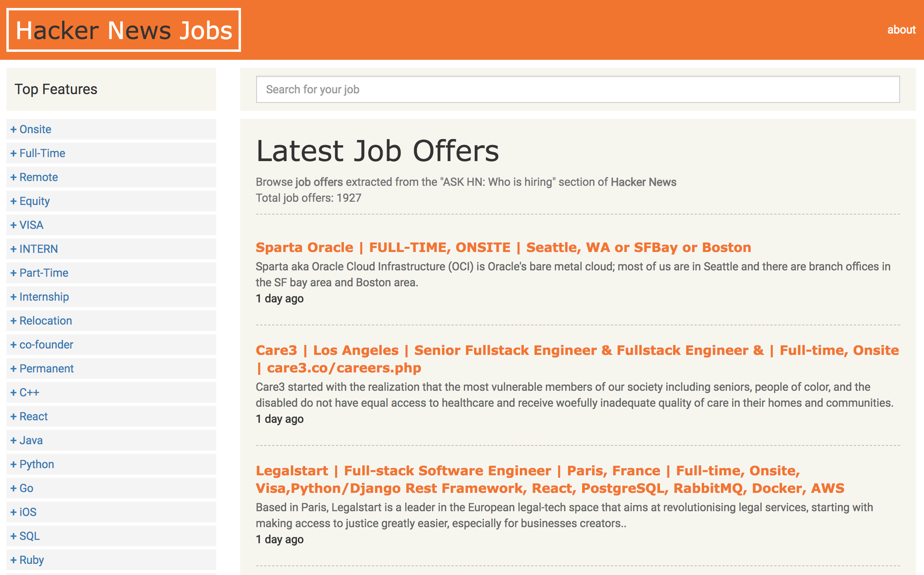Image resolution: width=924 pixels, height=575 pixels.
Task: Add the Go language filter
Action: 111,488
